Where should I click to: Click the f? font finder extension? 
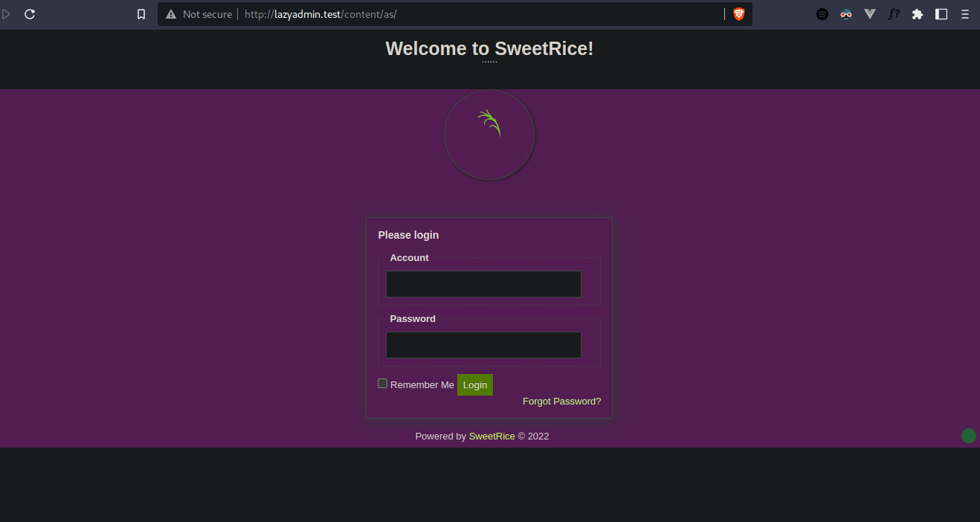(894, 14)
